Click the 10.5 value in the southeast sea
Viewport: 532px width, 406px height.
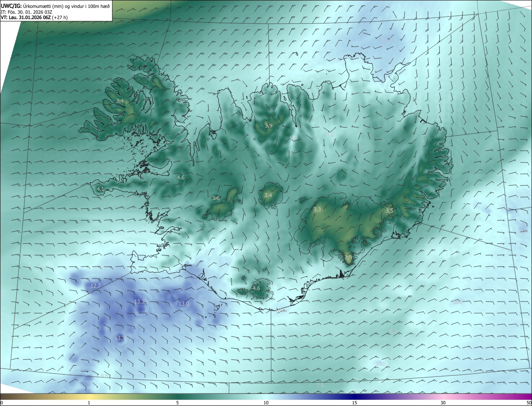381,364
